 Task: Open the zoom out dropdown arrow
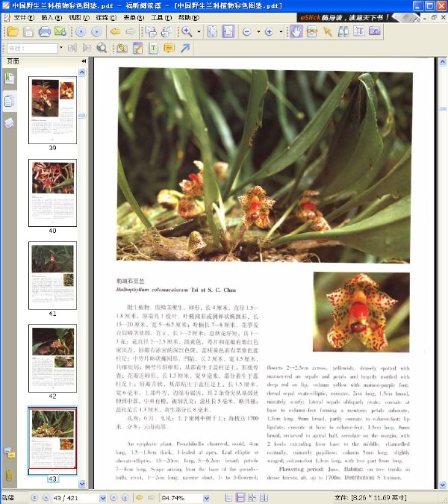258,31
